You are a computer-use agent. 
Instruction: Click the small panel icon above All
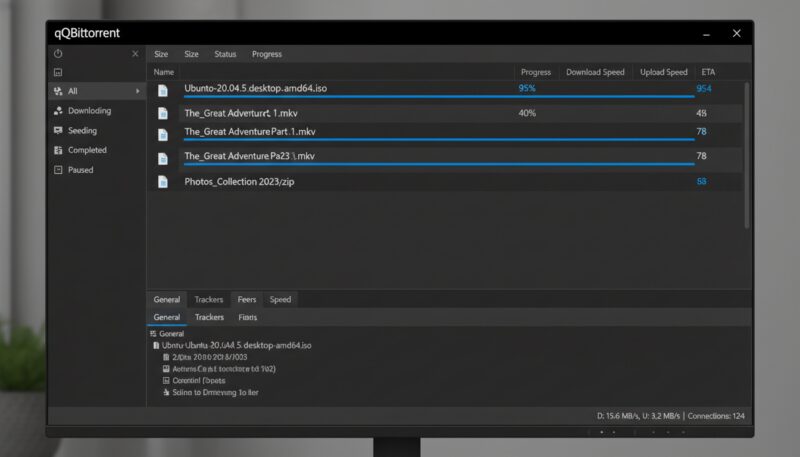[x=58, y=72]
